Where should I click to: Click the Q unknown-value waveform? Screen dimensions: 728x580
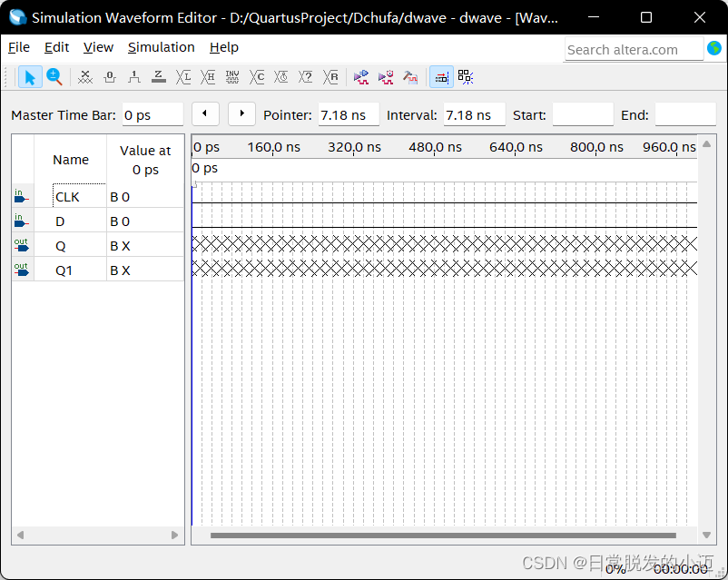click(444, 244)
